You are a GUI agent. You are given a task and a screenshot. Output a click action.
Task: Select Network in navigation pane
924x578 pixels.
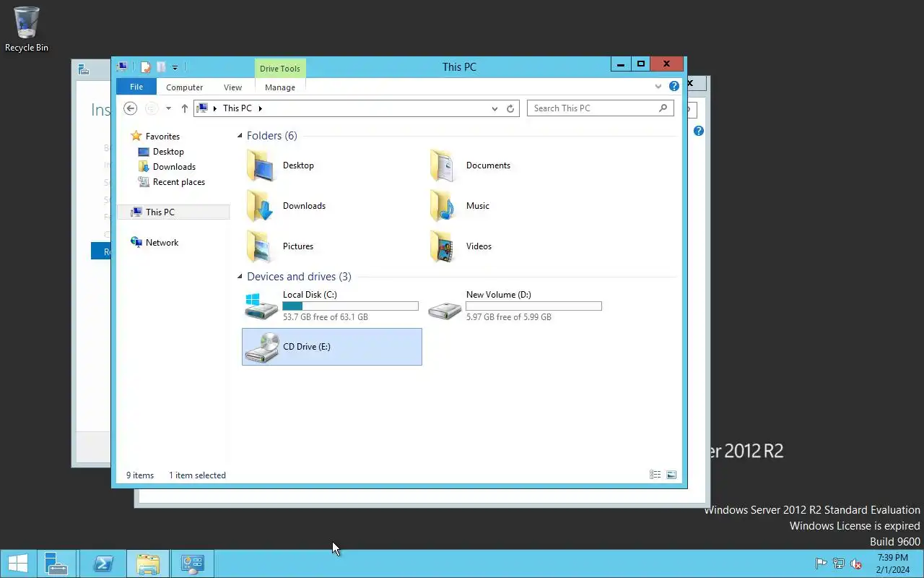pyautogui.click(x=162, y=243)
